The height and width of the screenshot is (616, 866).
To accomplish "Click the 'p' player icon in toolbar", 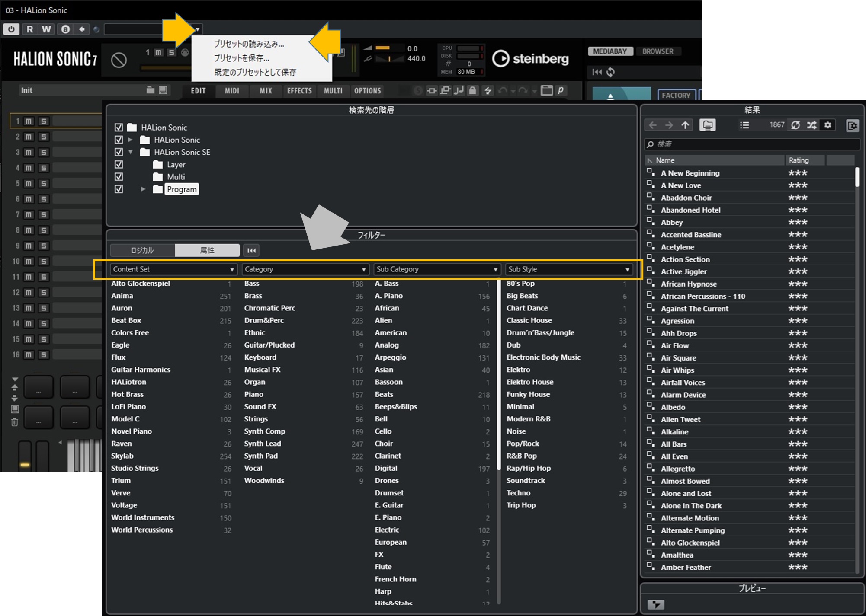I will pyautogui.click(x=561, y=90).
